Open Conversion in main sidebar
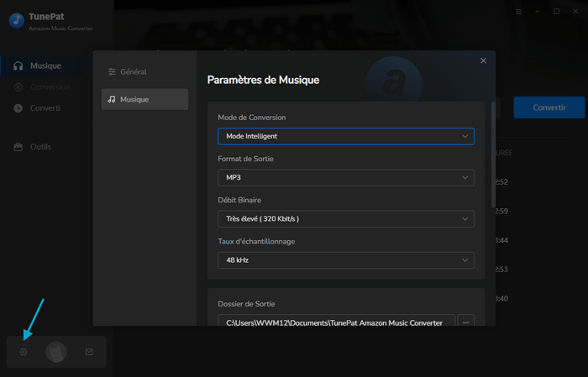The image size is (588, 377). point(45,87)
